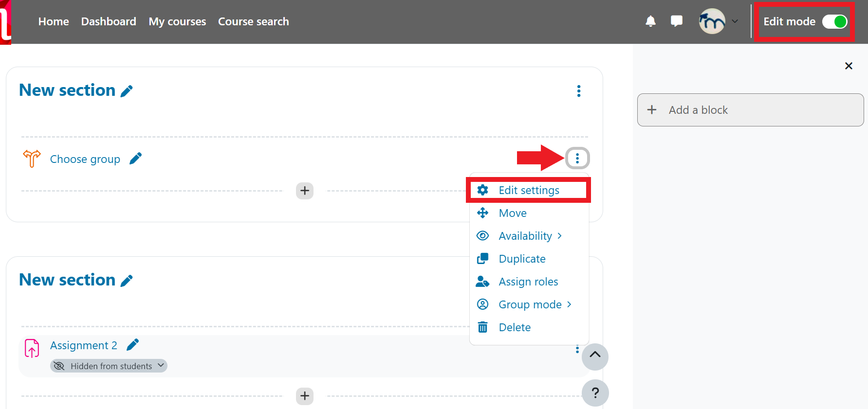Open the messaging chat bubble icon
The width and height of the screenshot is (868, 409).
[676, 21]
